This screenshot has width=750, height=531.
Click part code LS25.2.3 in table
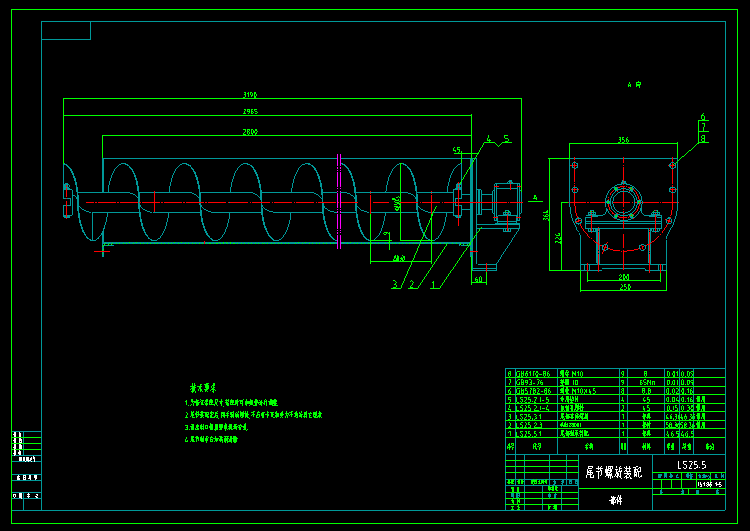click(529, 425)
